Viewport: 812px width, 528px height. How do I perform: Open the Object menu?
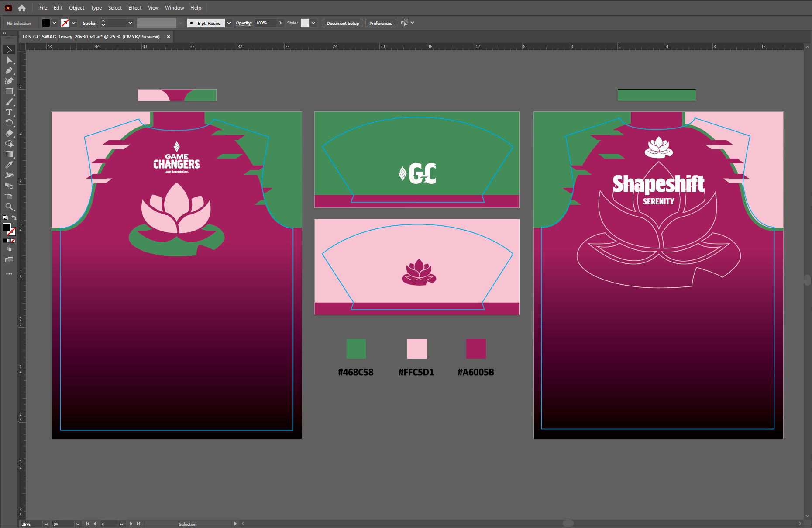76,8
